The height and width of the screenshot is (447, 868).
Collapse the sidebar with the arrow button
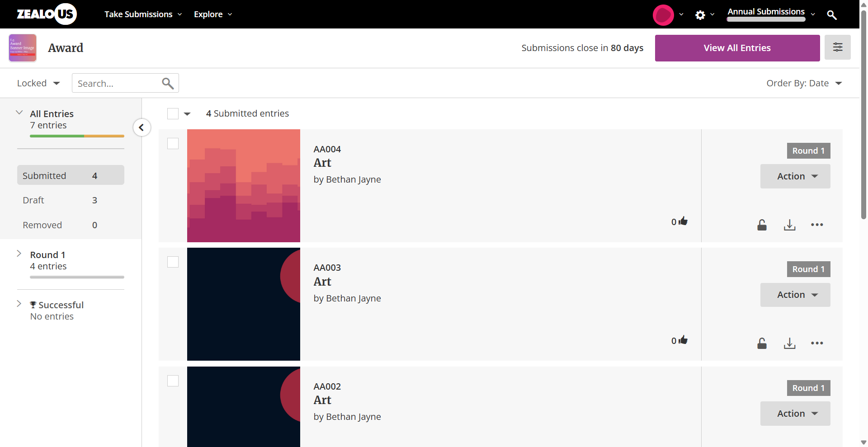[x=142, y=127]
